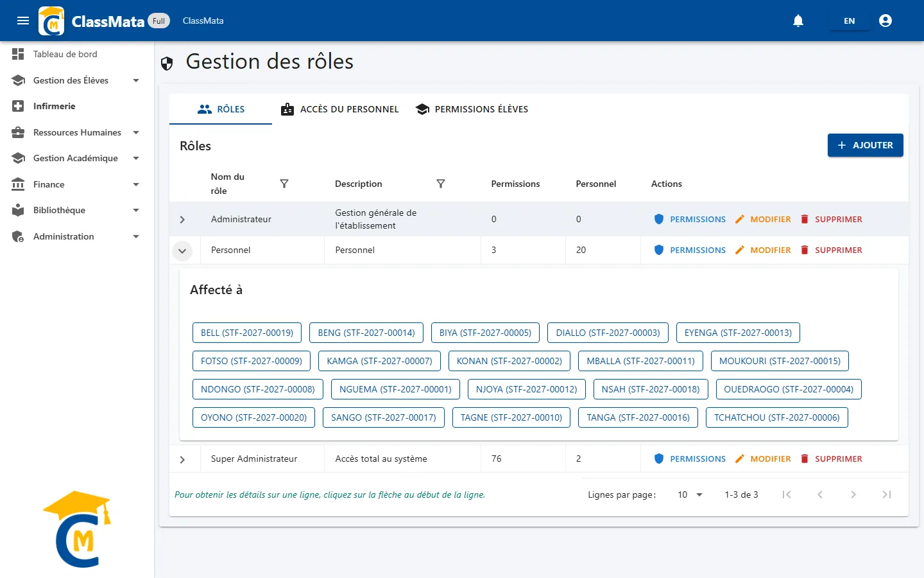Open the Lignes par page dropdown
Screen dimensions: 924x578
[x=690, y=495]
